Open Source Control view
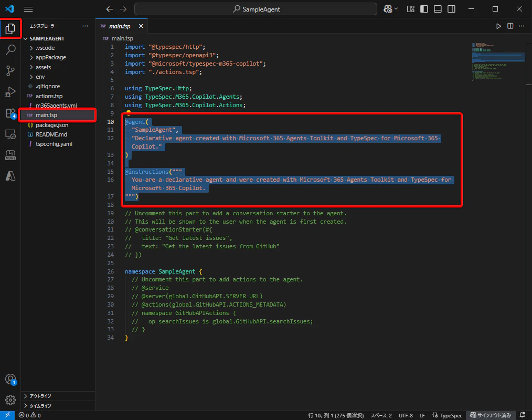 [x=10, y=71]
